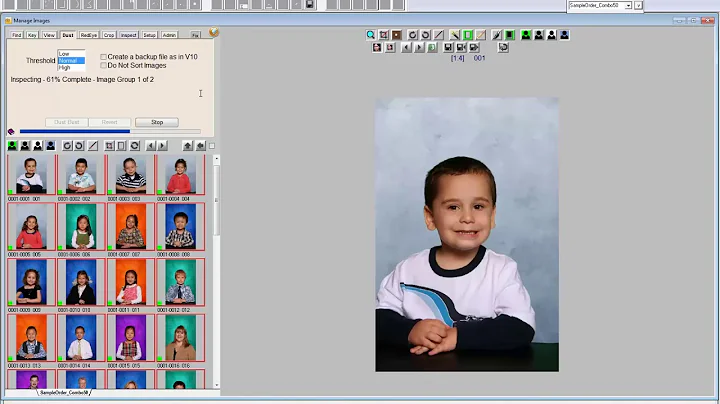Select the eyedropper brush tool
This screenshot has width=720, height=404.
pyautogui.click(x=497, y=35)
